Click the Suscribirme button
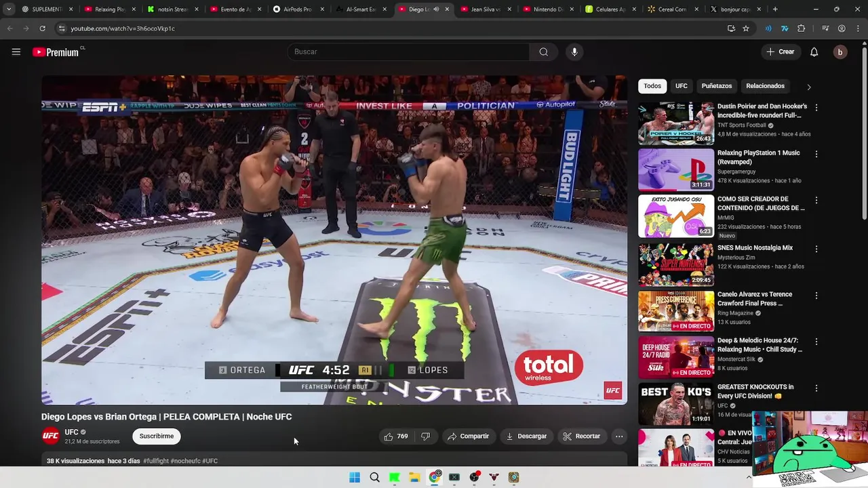 [x=157, y=436]
